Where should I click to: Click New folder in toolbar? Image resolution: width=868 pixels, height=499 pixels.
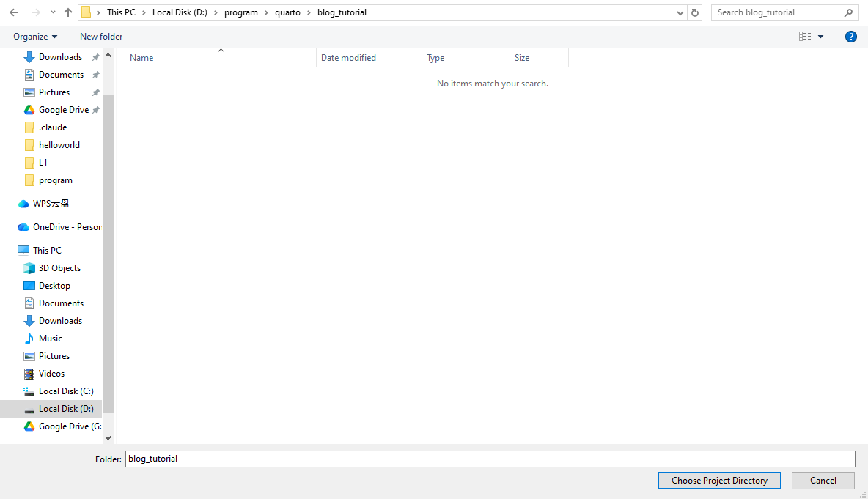coord(101,37)
